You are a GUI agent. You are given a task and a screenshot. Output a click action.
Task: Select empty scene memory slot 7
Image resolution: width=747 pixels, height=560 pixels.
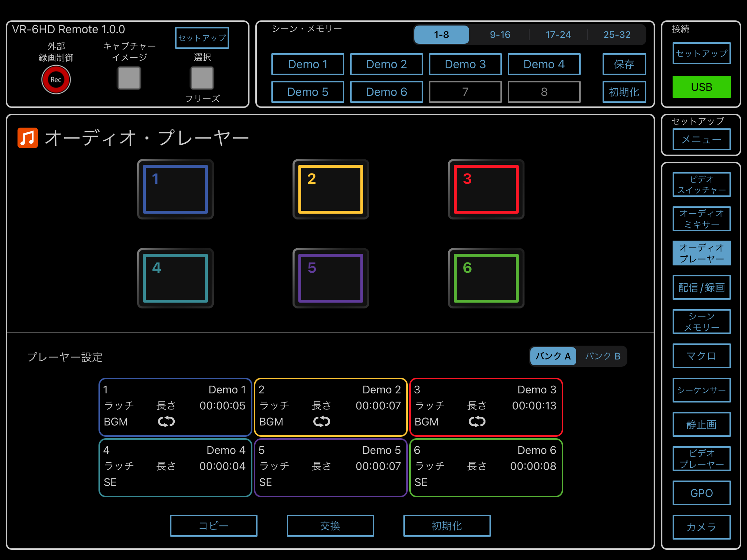click(465, 92)
